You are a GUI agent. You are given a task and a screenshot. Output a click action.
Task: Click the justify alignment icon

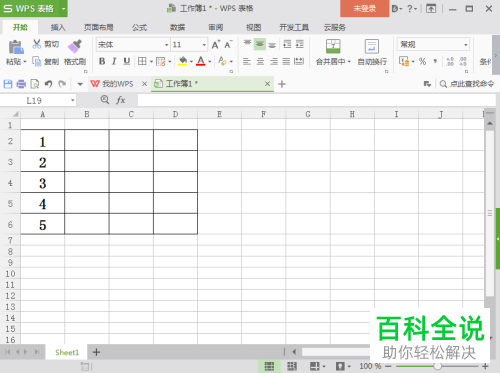pyautogui.click(x=286, y=61)
